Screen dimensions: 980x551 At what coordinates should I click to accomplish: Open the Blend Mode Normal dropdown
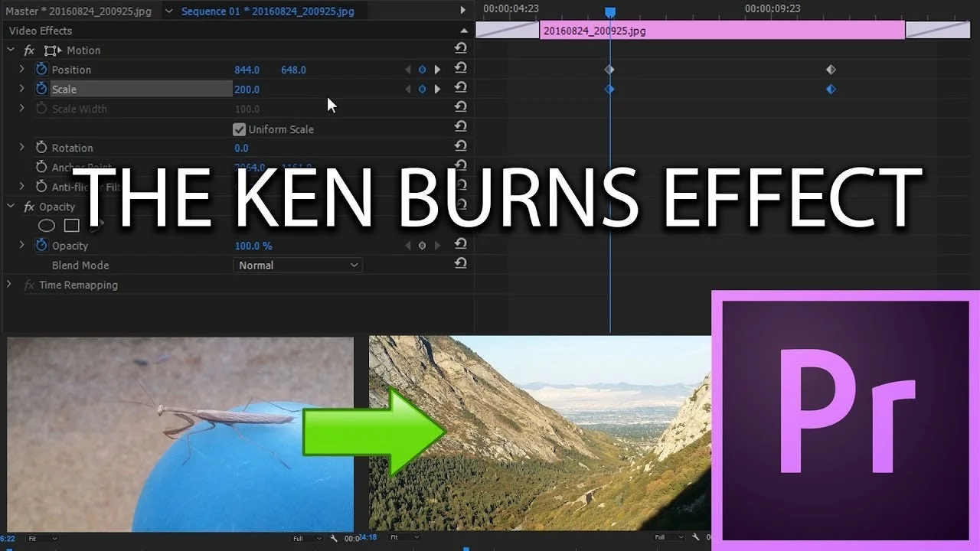point(298,266)
